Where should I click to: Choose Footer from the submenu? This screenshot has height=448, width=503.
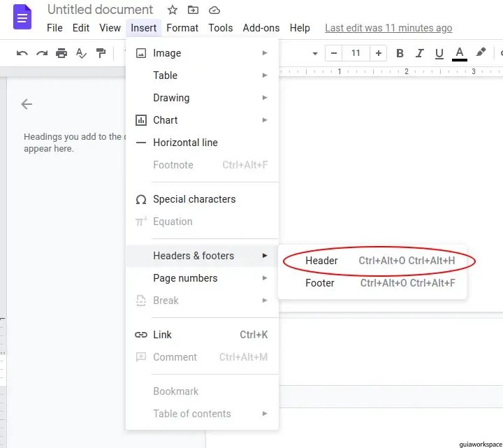[x=372, y=283]
